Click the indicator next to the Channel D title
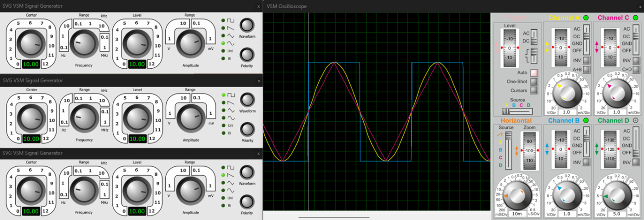Screen dimensions: 644x220 point(635,120)
